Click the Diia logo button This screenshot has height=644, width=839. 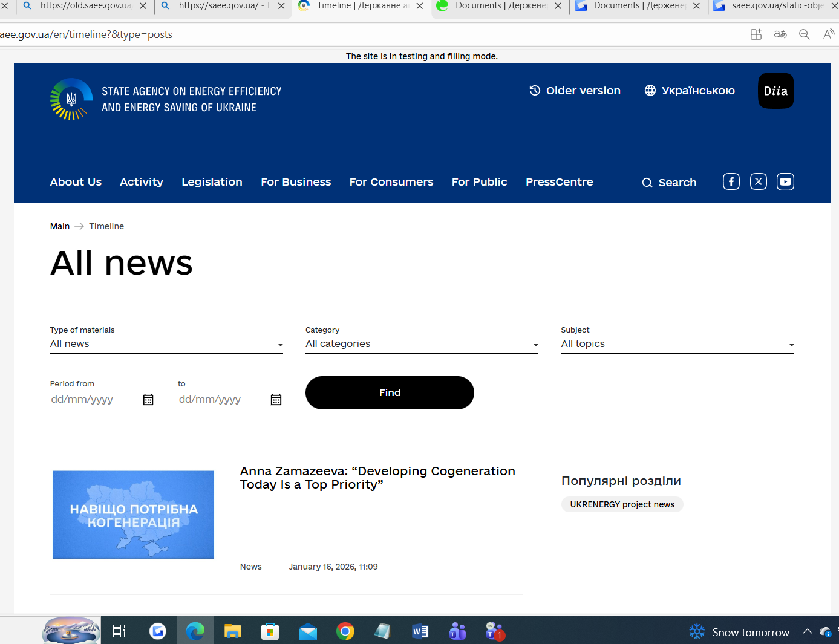pyautogui.click(x=775, y=91)
